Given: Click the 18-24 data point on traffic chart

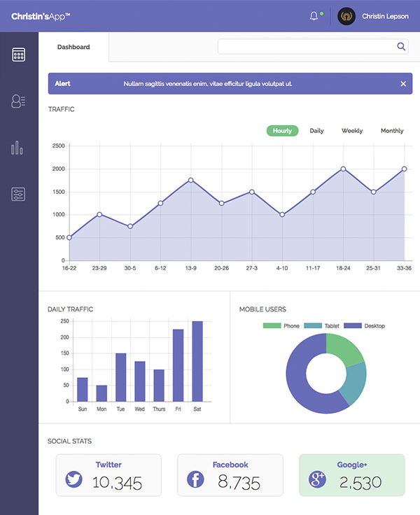Looking at the screenshot, I should click(343, 169).
